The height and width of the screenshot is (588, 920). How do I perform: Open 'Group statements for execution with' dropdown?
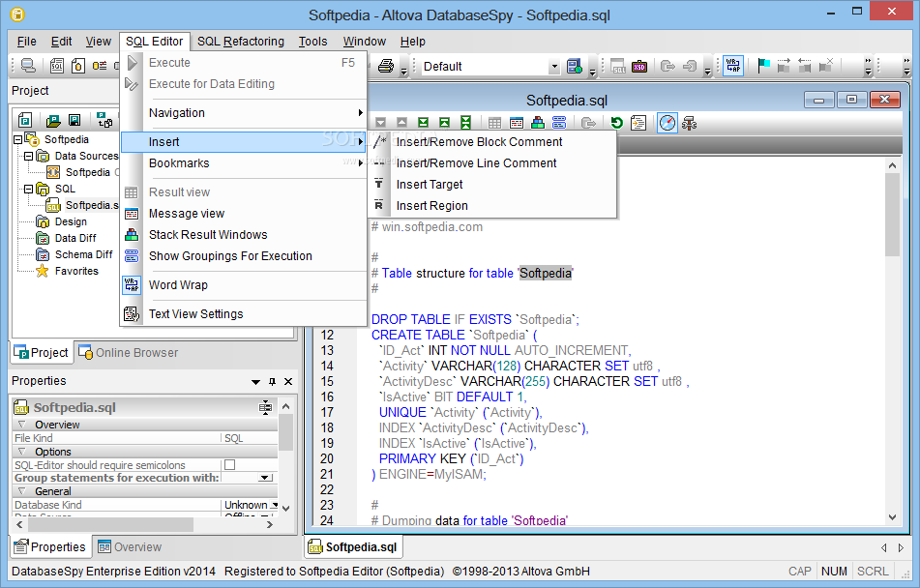(266, 478)
